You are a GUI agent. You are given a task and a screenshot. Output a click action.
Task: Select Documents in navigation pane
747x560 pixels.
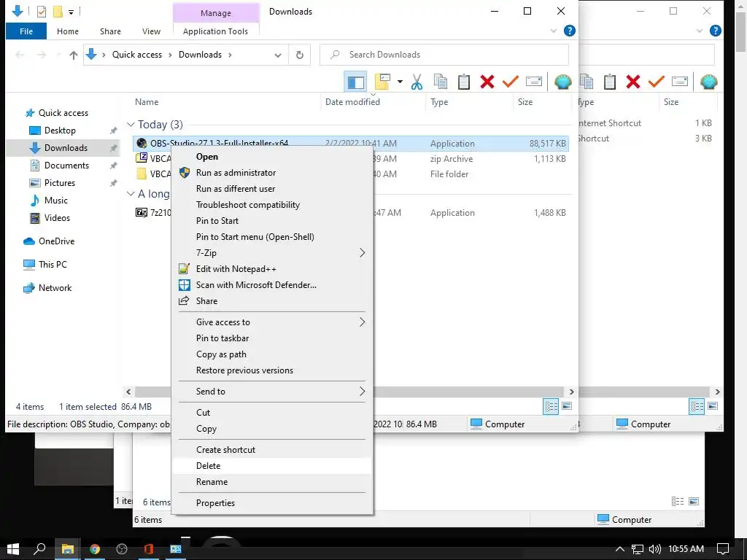pyautogui.click(x=66, y=166)
